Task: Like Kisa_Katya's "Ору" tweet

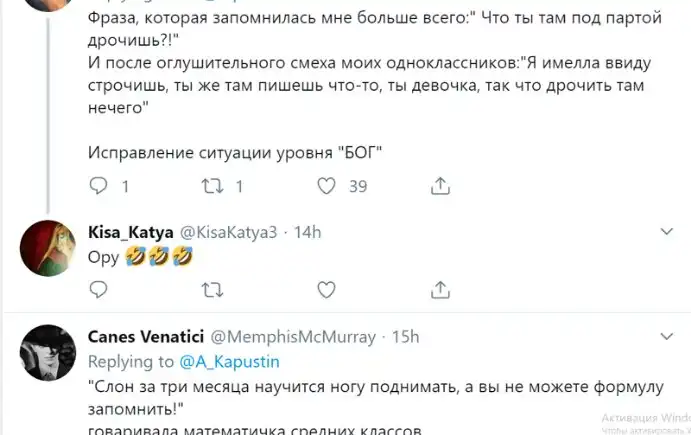Action: click(325, 291)
